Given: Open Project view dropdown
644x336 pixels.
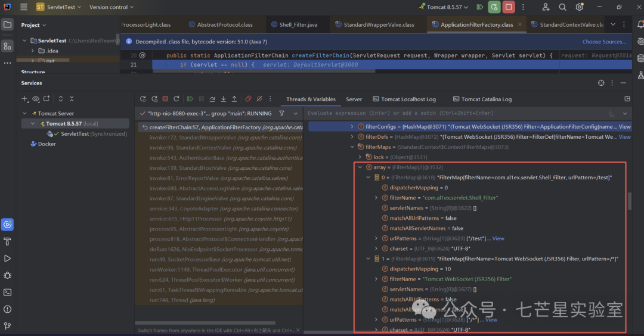Looking at the screenshot, I should tap(33, 25).
